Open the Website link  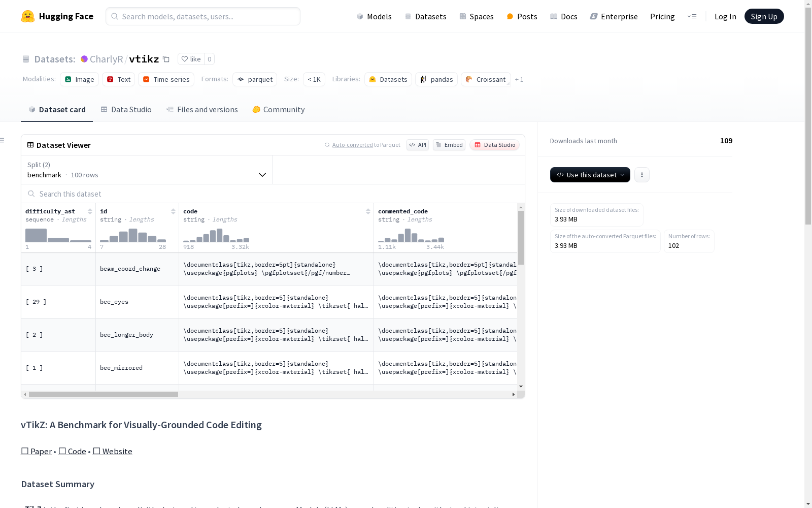click(x=113, y=451)
